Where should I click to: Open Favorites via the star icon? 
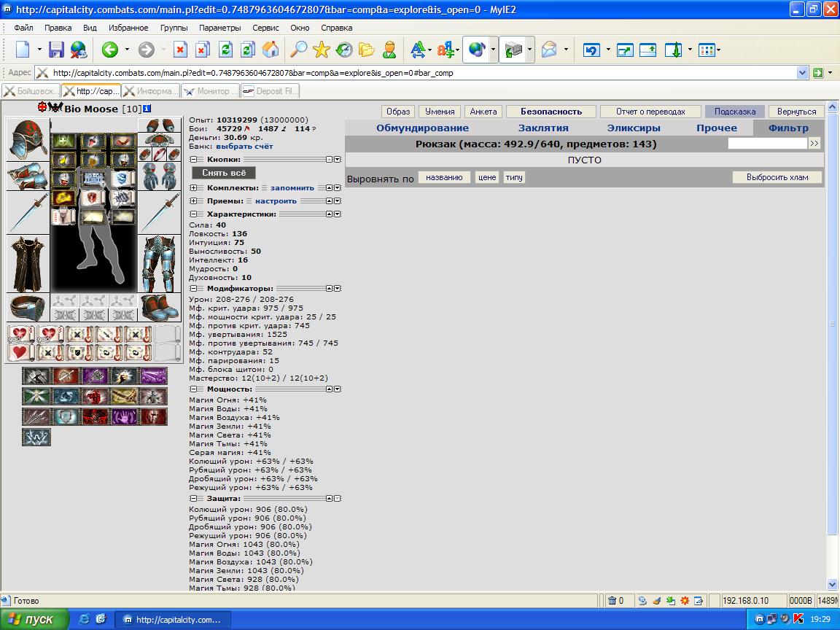(x=322, y=50)
